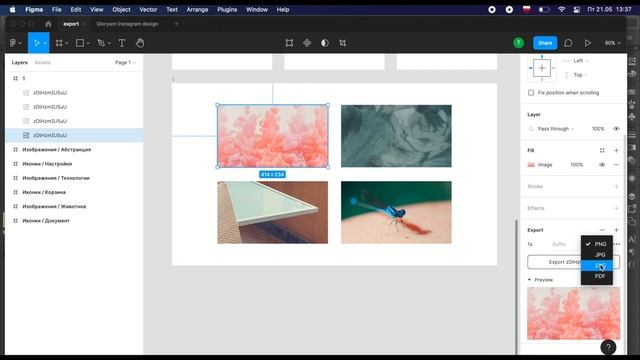Choose JPG in the export format list

coord(597,255)
